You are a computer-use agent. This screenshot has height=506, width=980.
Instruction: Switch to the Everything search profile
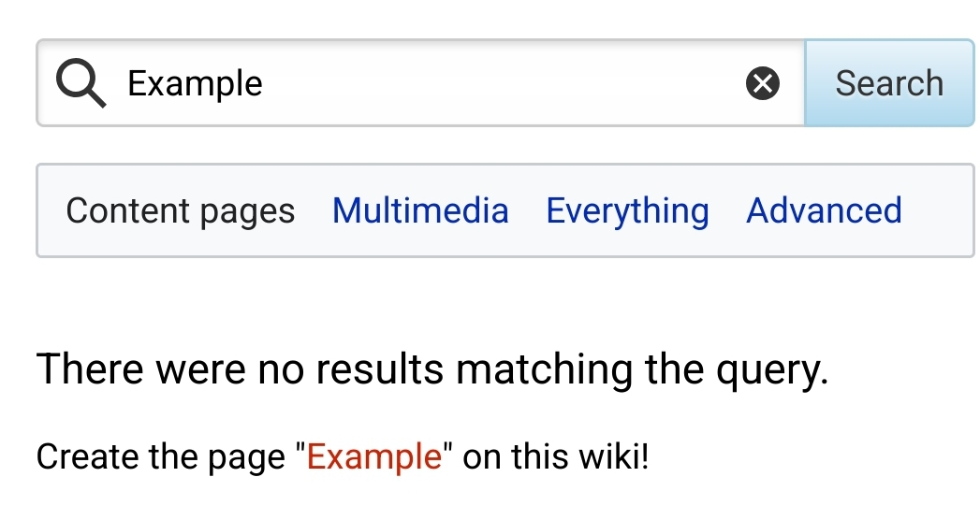tap(627, 210)
